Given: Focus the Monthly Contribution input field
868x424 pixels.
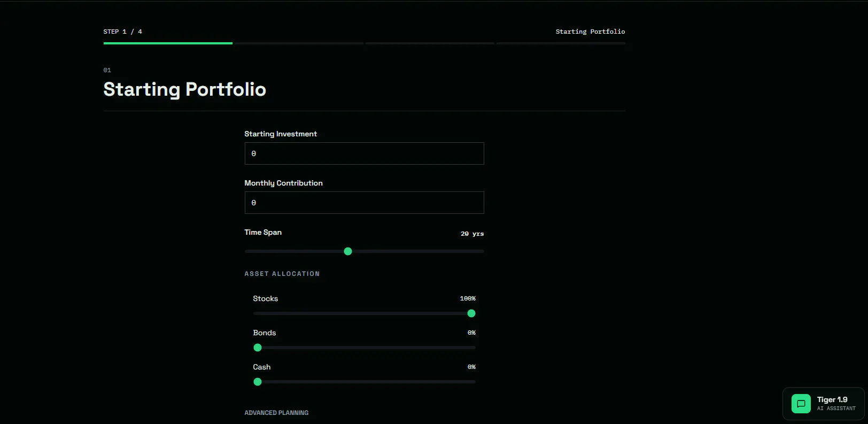Looking at the screenshot, I should point(364,203).
